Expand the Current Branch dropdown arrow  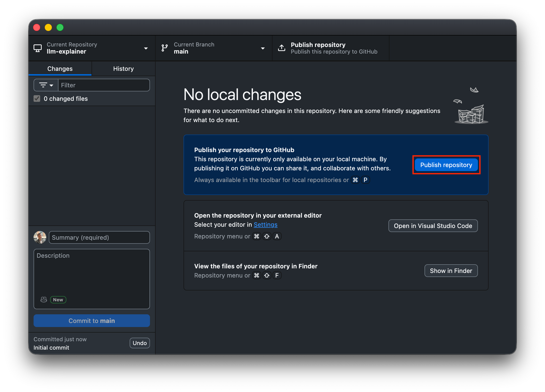[263, 48]
